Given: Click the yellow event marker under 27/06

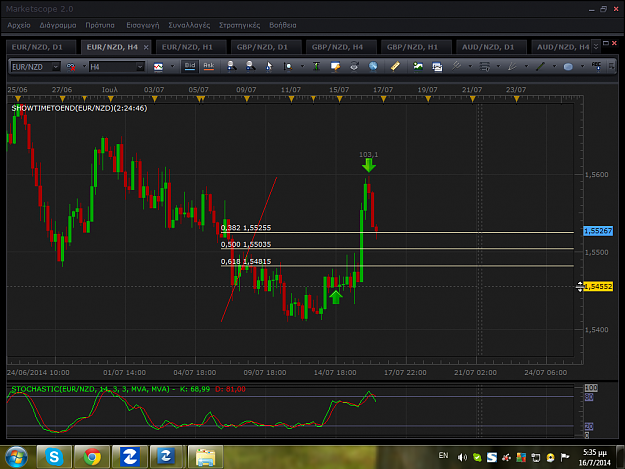Looking at the screenshot, I should (62, 98).
